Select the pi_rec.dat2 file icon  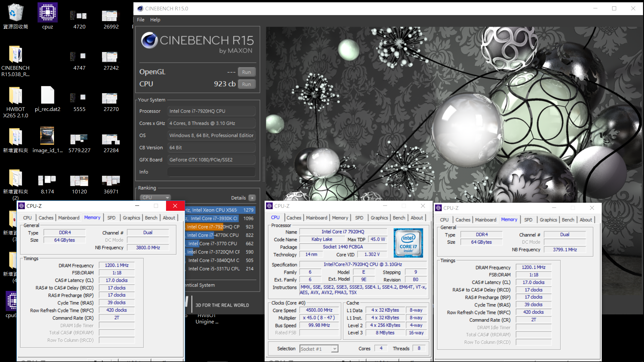[47, 99]
